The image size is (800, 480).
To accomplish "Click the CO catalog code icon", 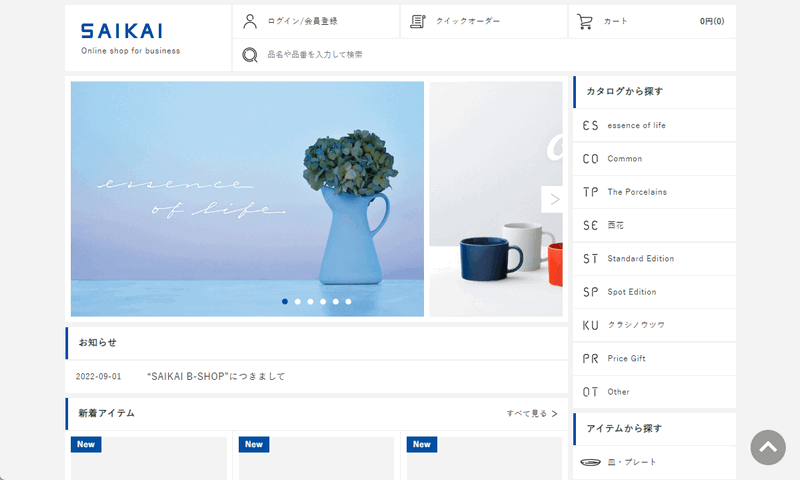I will 590,159.
